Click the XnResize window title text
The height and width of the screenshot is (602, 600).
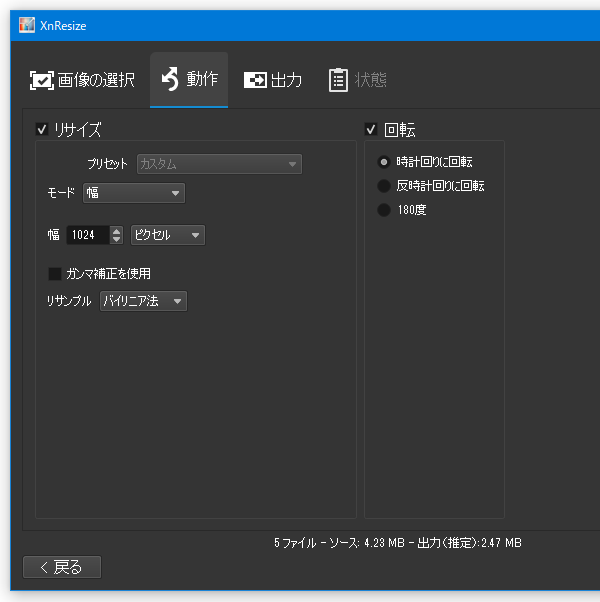tap(63, 26)
